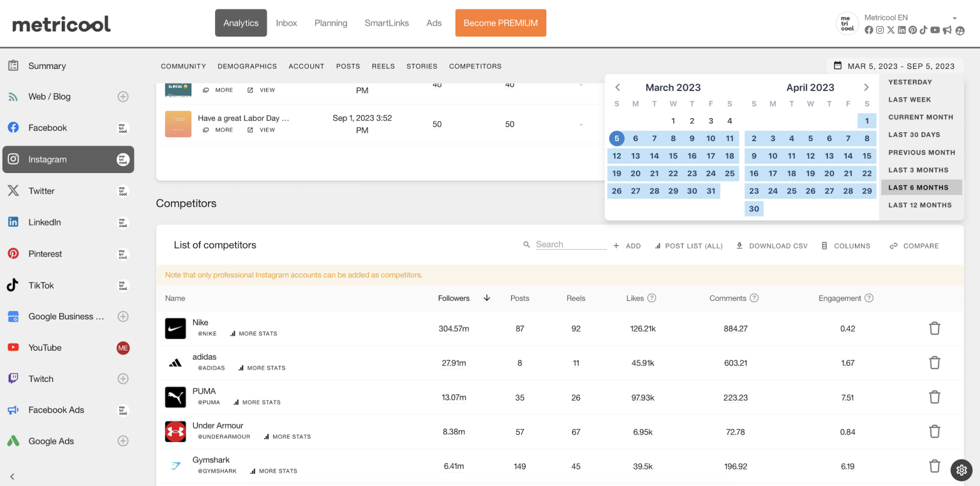980x486 pixels.
Task: Advance the calendar to the next month
Action: click(x=866, y=87)
